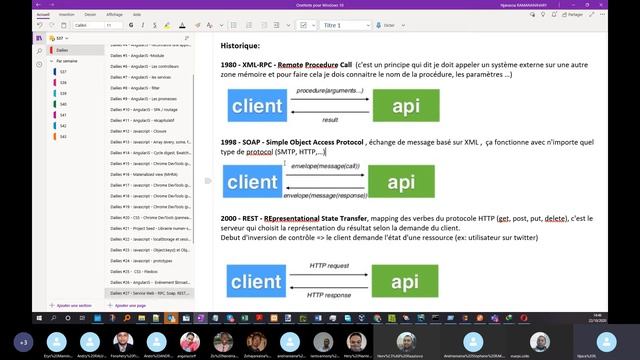Apply the yellow text highlighter
This screenshot has width=640, height=360.
coord(167,25)
